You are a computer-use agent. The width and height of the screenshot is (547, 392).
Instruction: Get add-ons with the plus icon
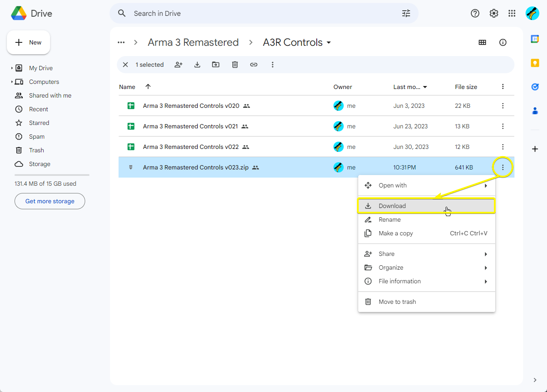pyautogui.click(x=535, y=149)
